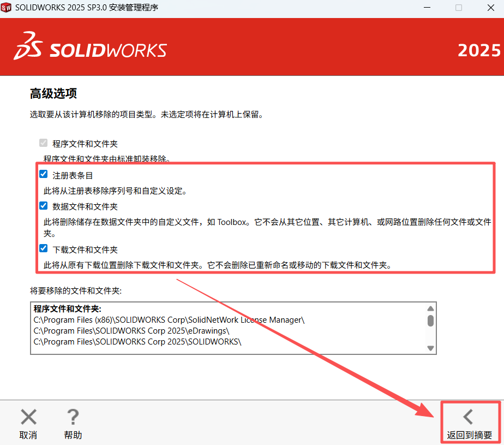The width and height of the screenshot is (504, 445).
Task: Uncheck the 注册表条目 registry entries checkbox
Action: click(44, 174)
